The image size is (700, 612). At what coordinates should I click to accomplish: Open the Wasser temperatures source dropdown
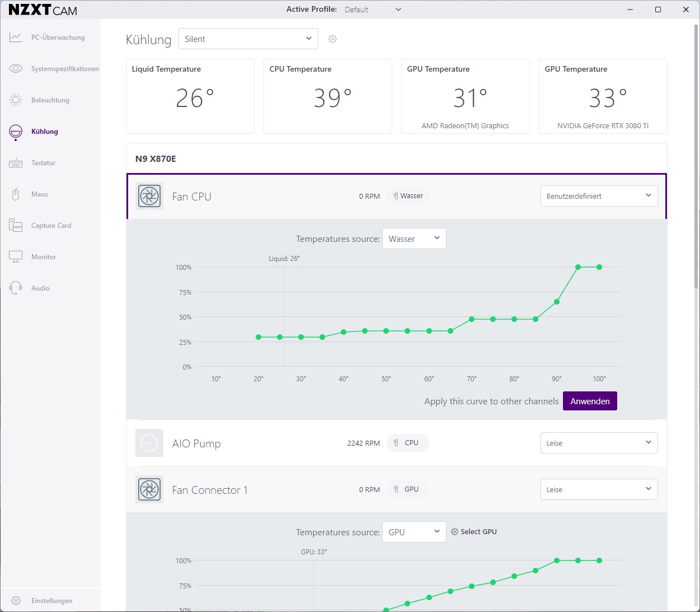coord(414,239)
